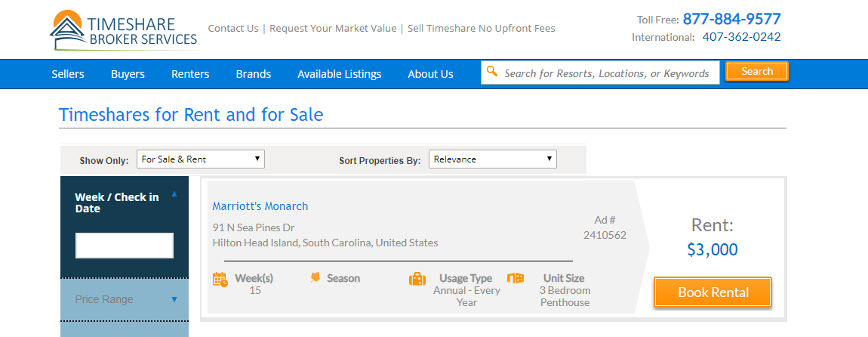This screenshot has height=337, width=868.
Task: Open the Buyers menu
Action: pos(128,74)
